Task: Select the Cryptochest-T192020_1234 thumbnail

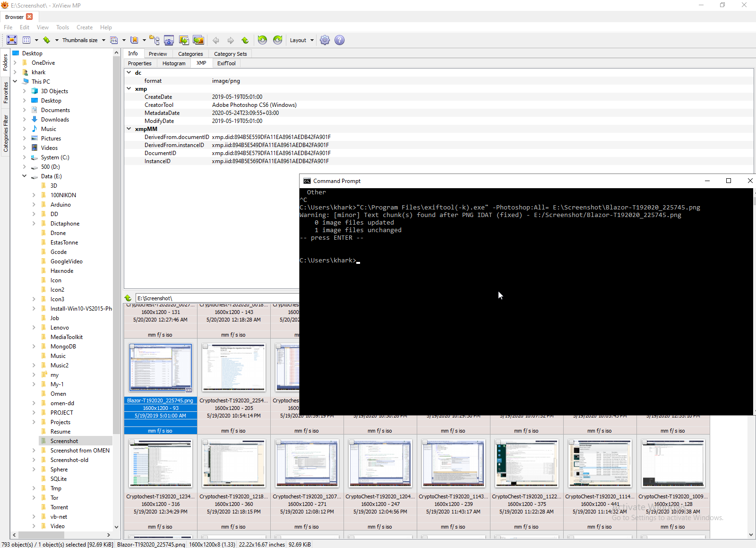Action: [x=161, y=463]
